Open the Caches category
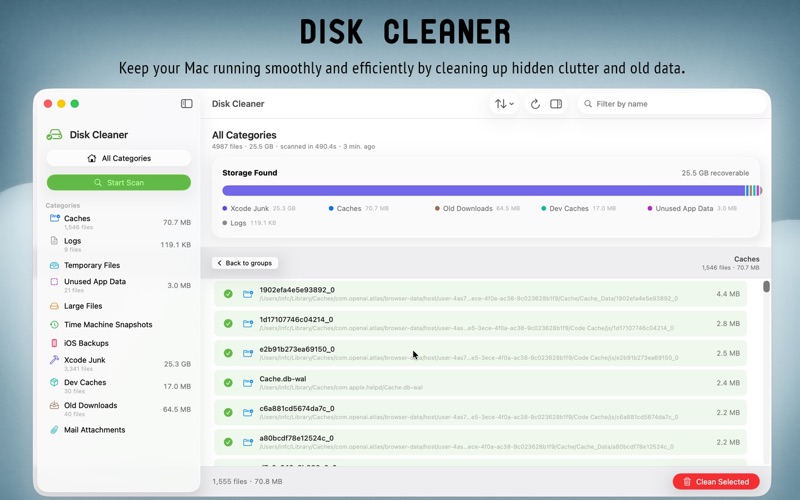This screenshot has height=500, width=800. coord(119,222)
